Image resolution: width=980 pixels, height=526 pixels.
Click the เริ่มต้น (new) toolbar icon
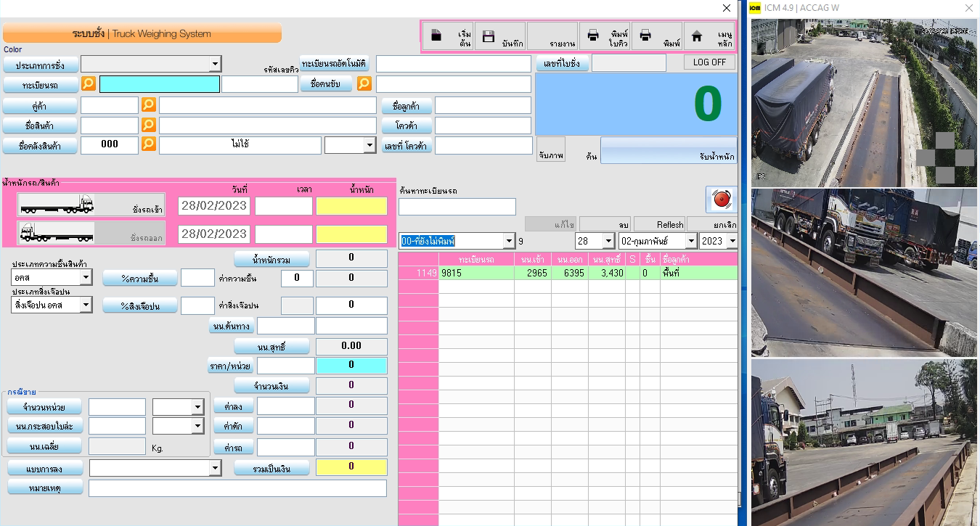(x=437, y=36)
